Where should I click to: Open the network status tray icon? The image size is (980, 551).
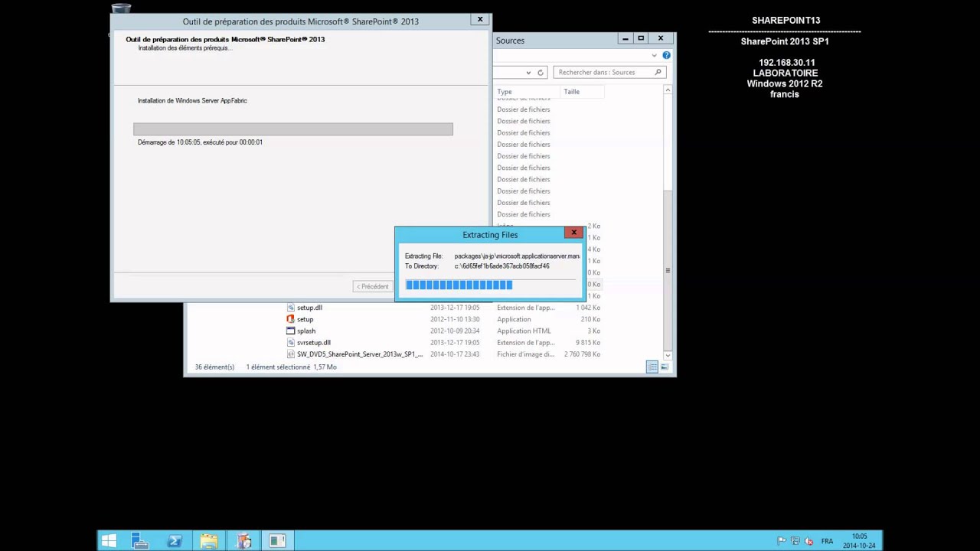pyautogui.click(x=795, y=541)
